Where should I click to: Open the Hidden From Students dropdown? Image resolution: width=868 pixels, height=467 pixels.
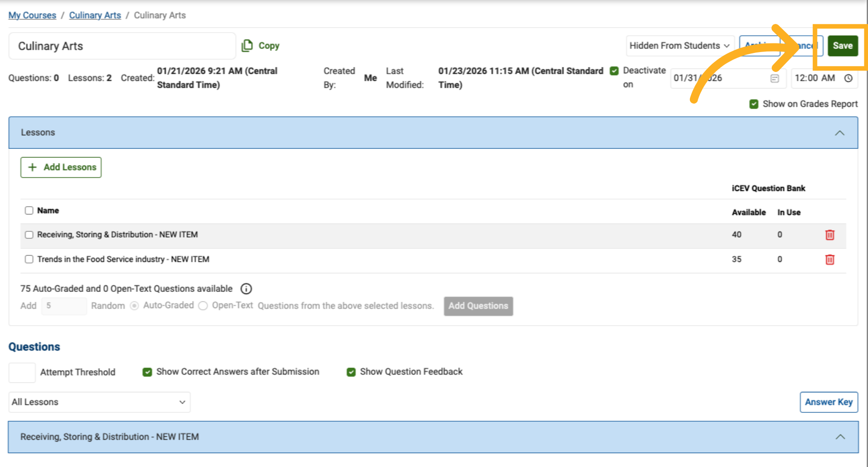(679, 46)
